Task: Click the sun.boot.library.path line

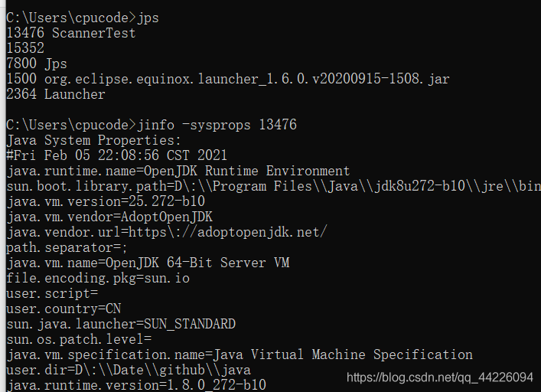Action: pyautogui.click(x=274, y=186)
